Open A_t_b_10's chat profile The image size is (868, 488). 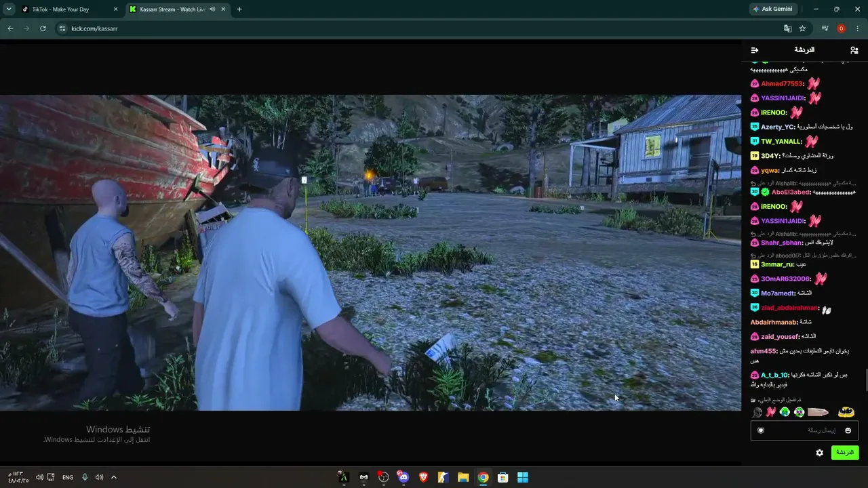tap(774, 375)
